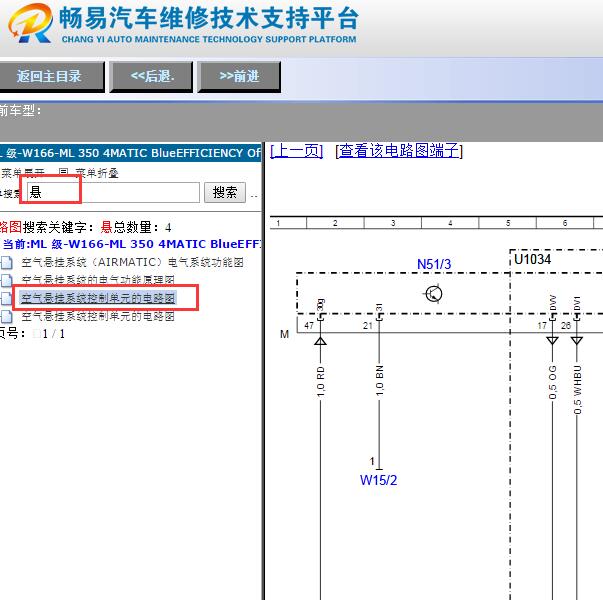Image resolution: width=603 pixels, height=600 pixels.
Task: Click the 前车型： label in gray bar
Action: pos(20,110)
